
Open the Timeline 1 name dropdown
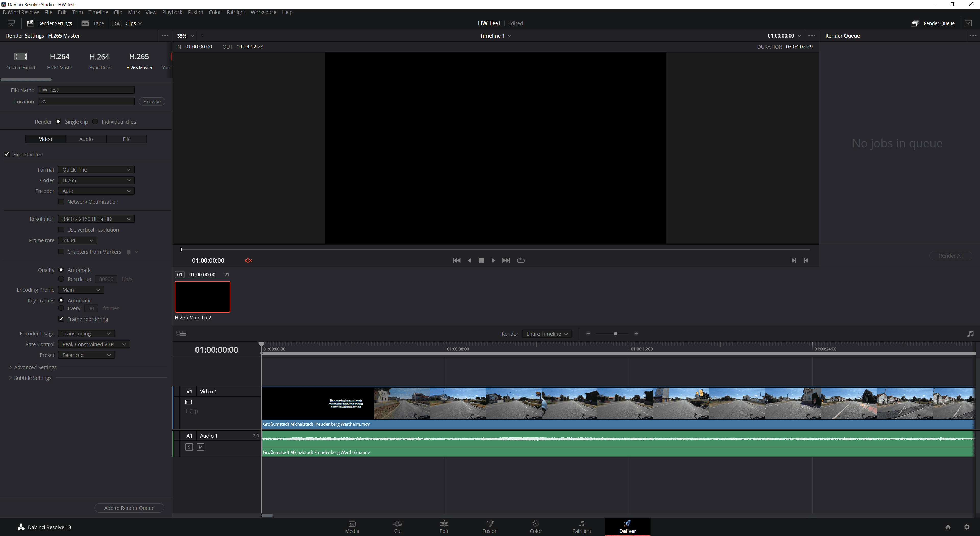coord(495,35)
